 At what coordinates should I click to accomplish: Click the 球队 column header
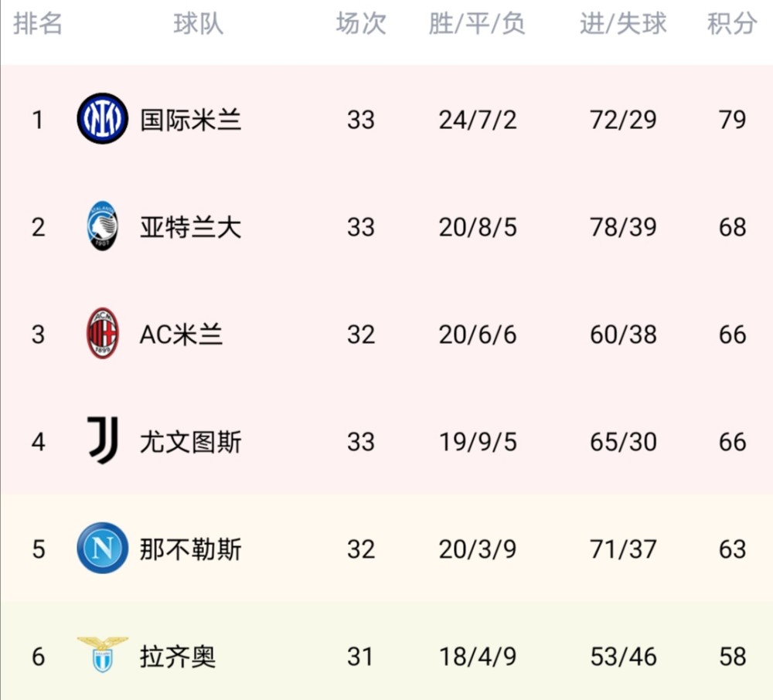(x=198, y=24)
